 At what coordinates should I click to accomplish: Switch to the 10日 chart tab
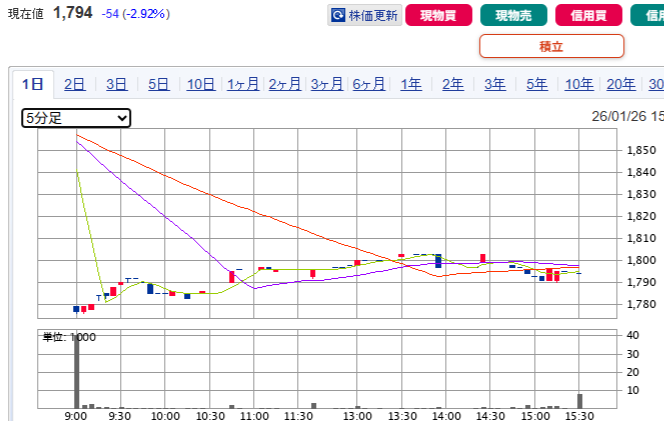point(201,85)
